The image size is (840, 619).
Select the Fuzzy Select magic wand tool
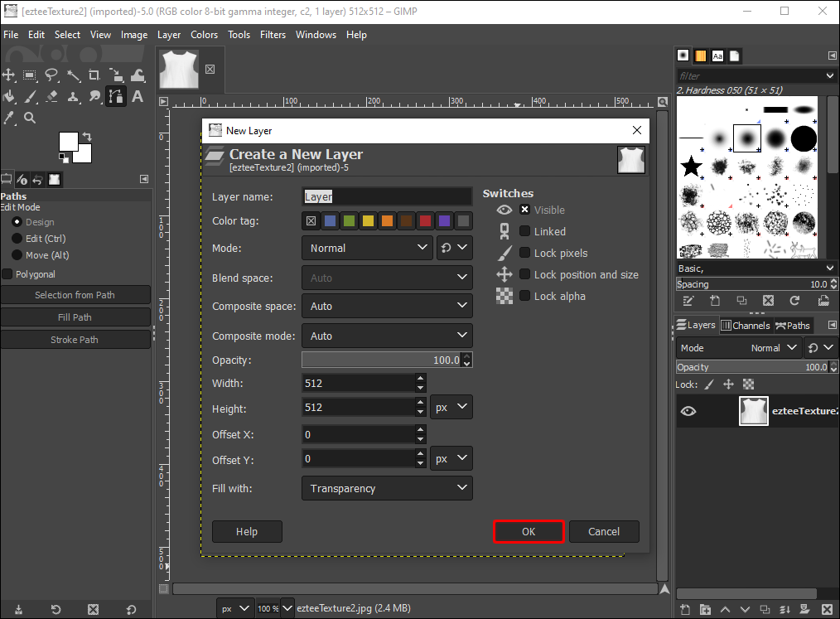[x=73, y=75]
